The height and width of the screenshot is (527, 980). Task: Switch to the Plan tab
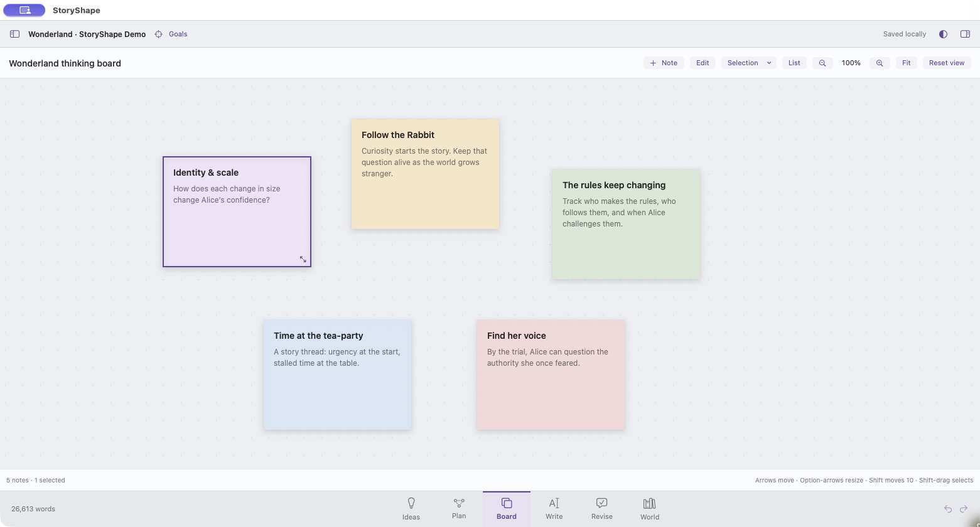click(459, 509)
